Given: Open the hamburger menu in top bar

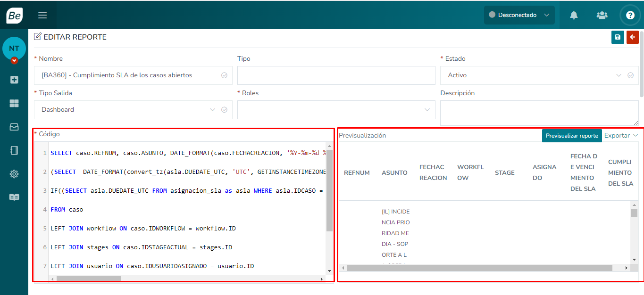Looking at the screenshot, I should click(x=42, y=15).
